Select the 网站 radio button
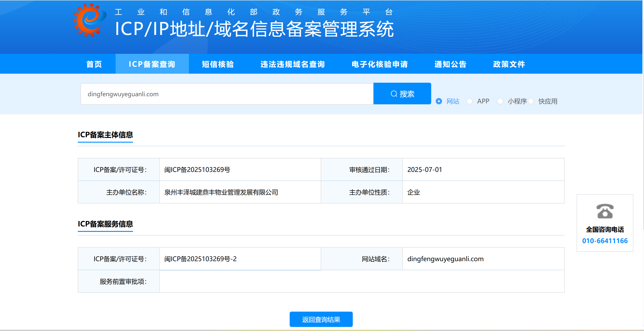This screenshot has height=331, width=644. [439, 101]
